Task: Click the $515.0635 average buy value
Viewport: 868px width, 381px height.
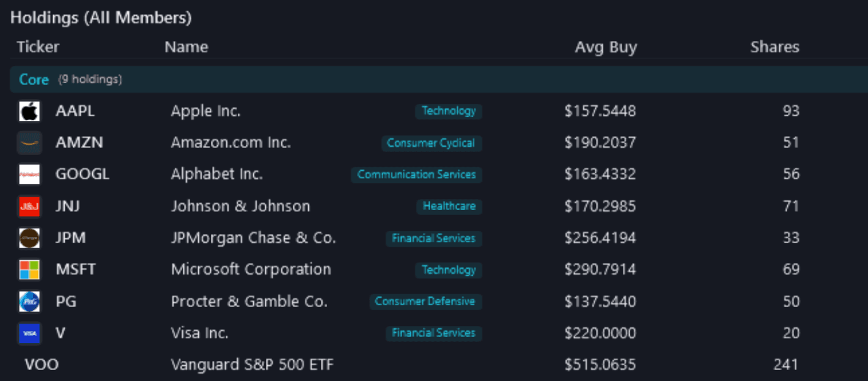Action: click(x=600, y=365)
